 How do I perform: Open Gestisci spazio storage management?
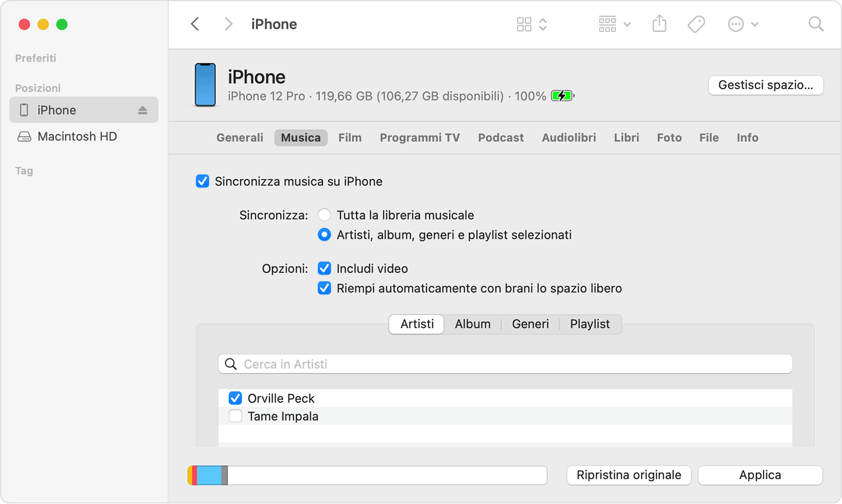click(765, 85)
